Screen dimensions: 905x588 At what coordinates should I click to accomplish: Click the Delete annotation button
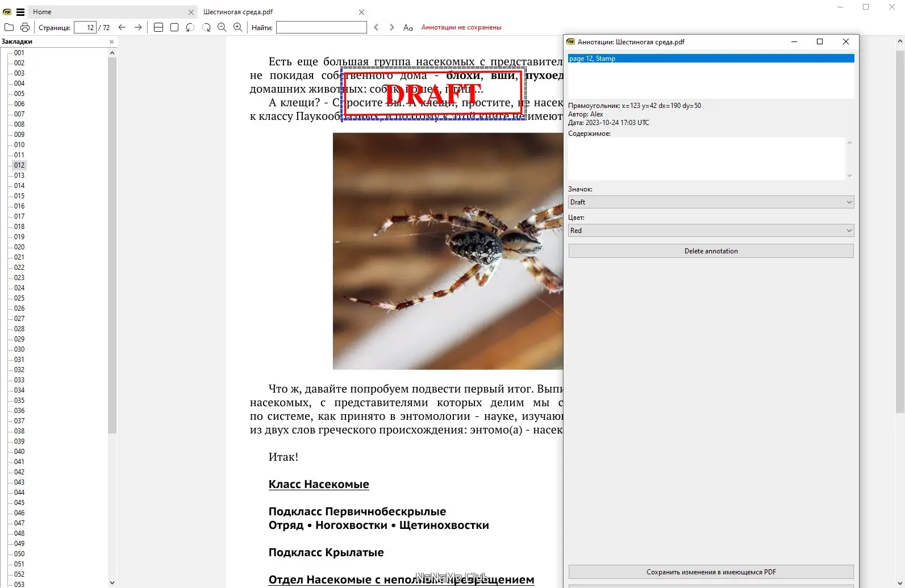[711, 251]
